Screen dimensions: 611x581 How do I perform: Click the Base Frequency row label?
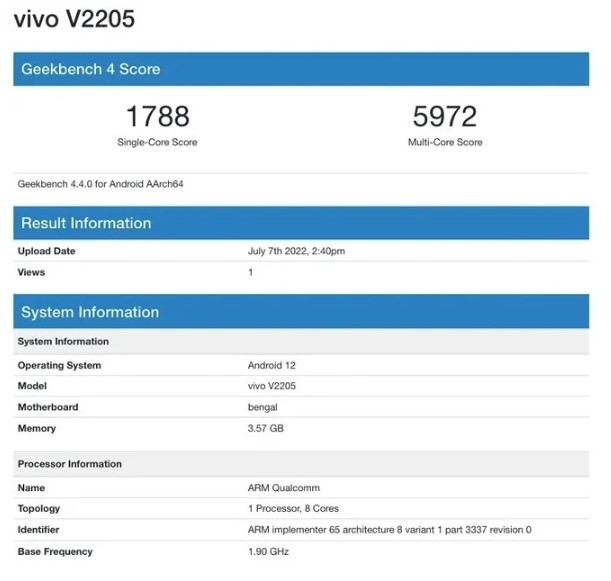pos(55,552)
